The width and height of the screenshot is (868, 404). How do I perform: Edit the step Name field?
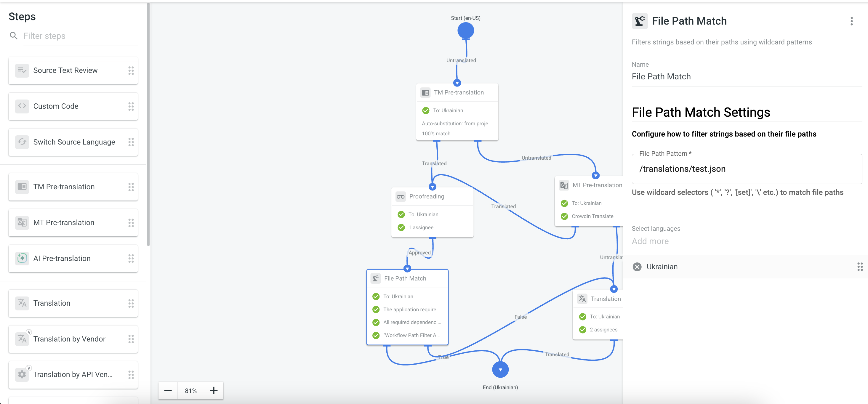click(746, 76)
